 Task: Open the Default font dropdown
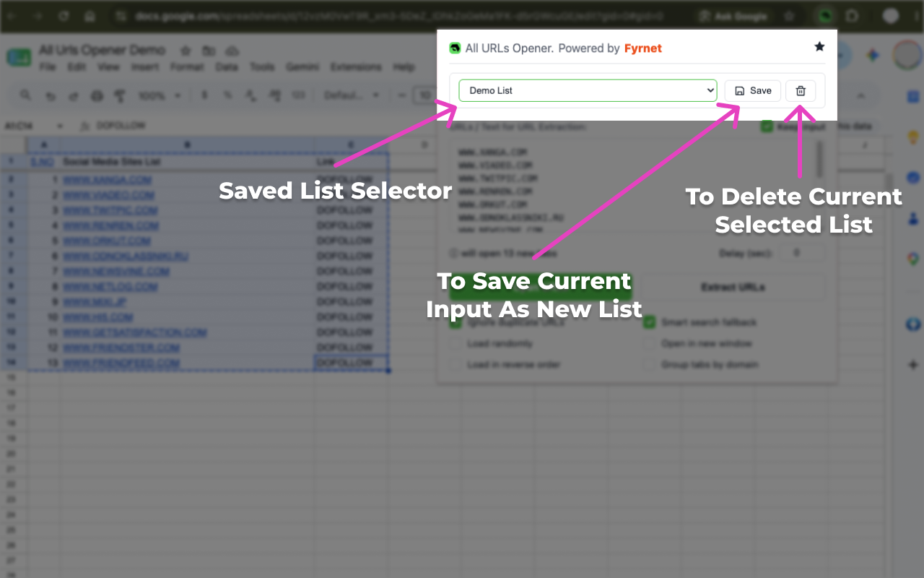[353, 95]
